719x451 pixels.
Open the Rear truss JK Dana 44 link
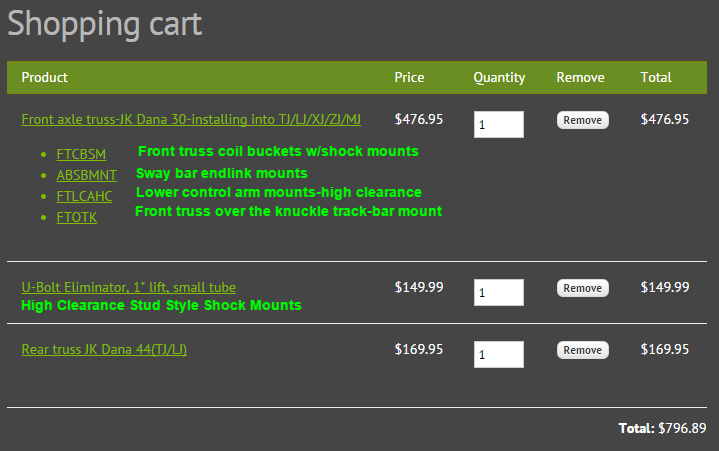[x=104, y=350]
